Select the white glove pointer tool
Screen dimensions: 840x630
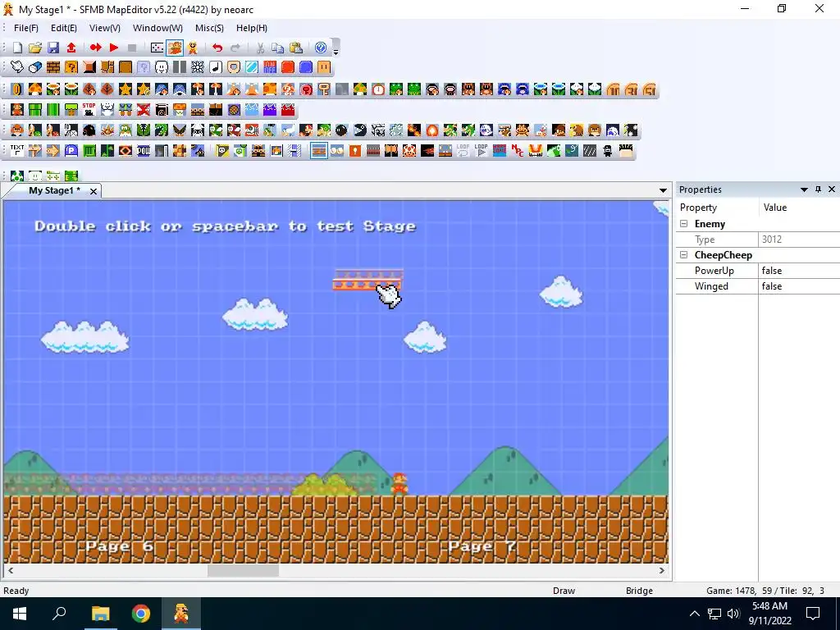coord(17,67)
